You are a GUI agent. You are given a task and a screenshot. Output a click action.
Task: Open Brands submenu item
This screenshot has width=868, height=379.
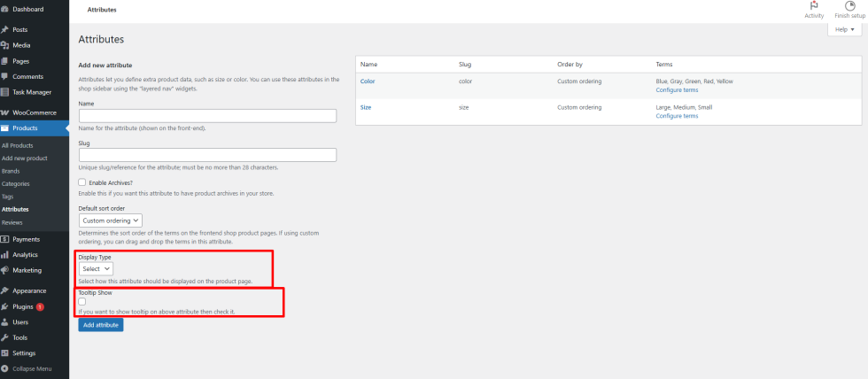coord(11,171)
